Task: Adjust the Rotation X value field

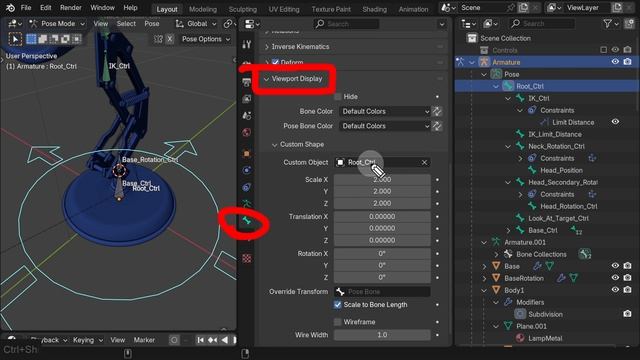Action: (382, 254)
